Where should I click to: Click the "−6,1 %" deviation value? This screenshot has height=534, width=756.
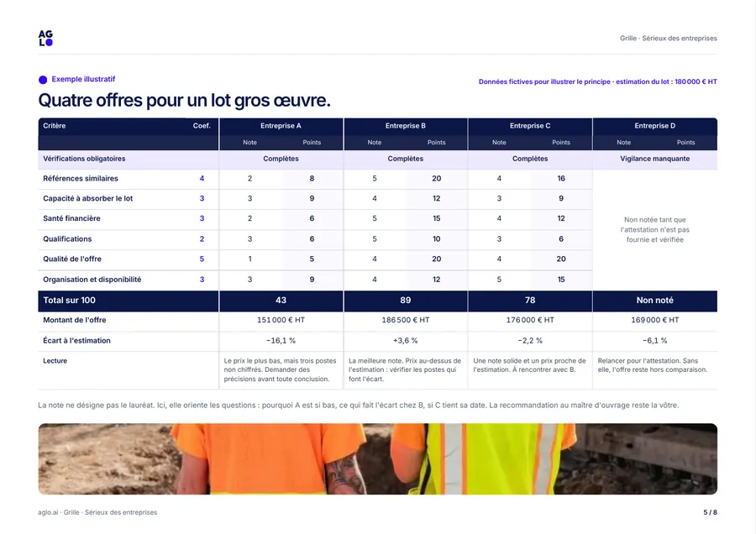[x=654, y=340]
